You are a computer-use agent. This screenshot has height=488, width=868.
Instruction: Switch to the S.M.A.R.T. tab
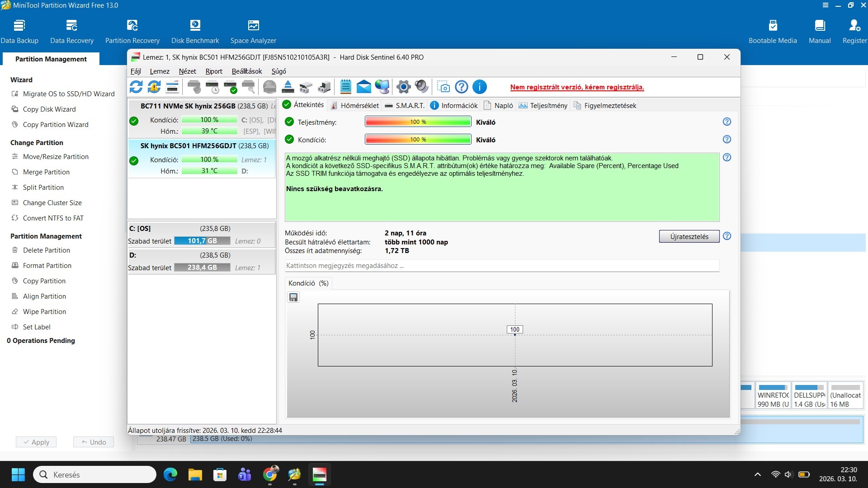coord(405,106)
